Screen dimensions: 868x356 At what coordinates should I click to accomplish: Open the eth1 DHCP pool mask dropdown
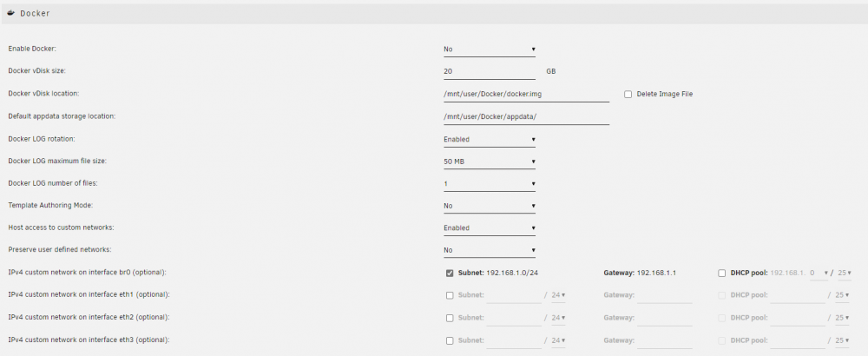point(843,295)
